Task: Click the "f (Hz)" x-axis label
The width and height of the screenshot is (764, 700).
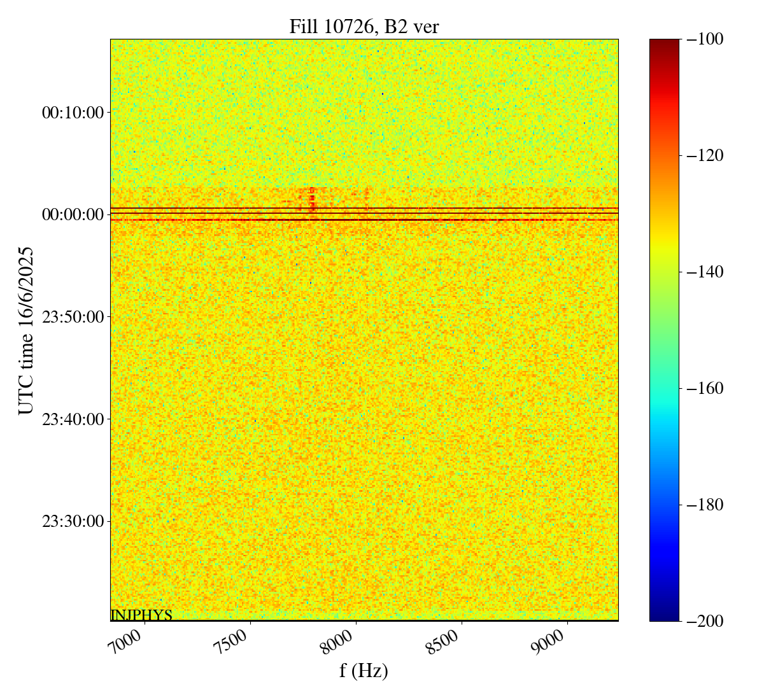Action: coord(364,670)
